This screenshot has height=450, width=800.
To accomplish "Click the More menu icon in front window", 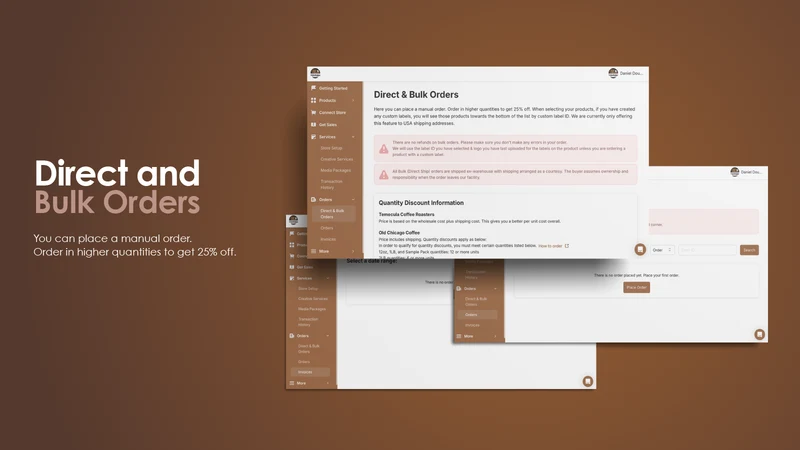I will coord(313,251).
